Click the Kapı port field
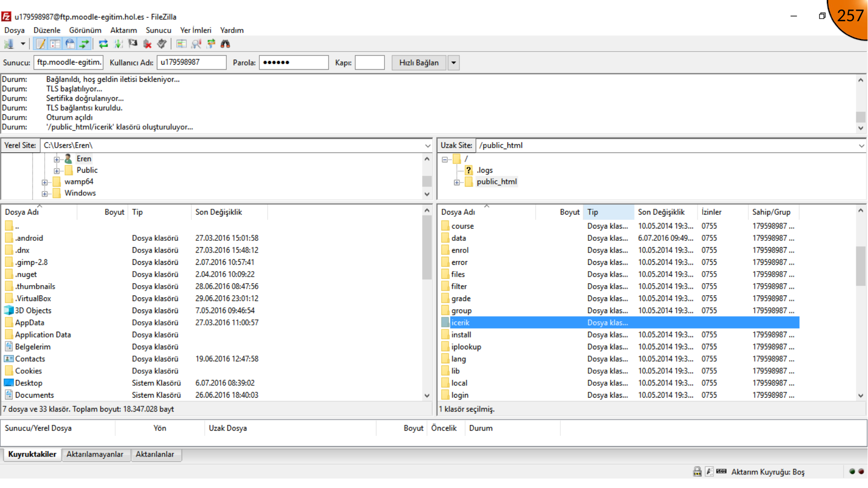This screenshot has height=488, width=868. [370, 62]
